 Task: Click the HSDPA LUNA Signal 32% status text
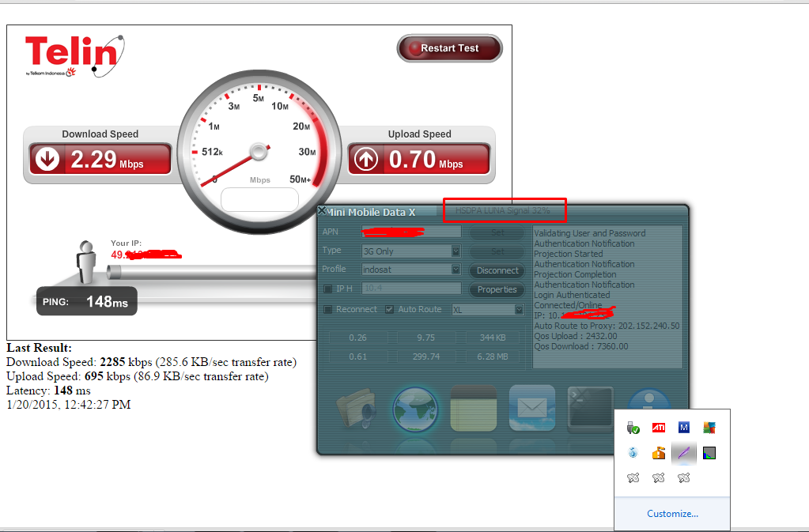(502, 210)
